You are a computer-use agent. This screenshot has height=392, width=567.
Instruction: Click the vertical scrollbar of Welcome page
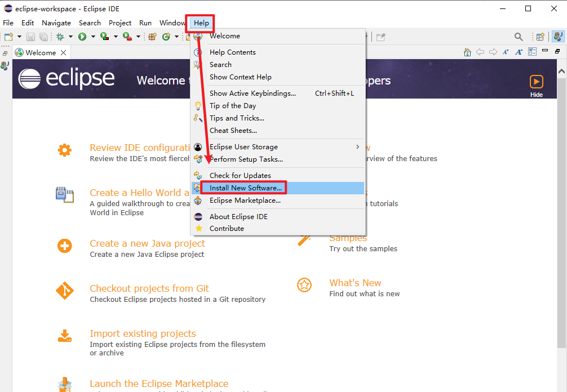(561, 225)
